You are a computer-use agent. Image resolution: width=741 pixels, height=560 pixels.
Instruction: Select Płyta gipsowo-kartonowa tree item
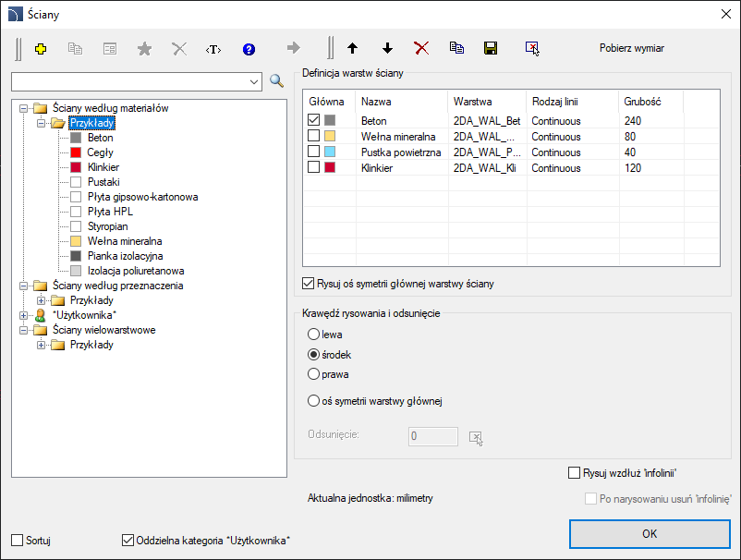[142, 197]
